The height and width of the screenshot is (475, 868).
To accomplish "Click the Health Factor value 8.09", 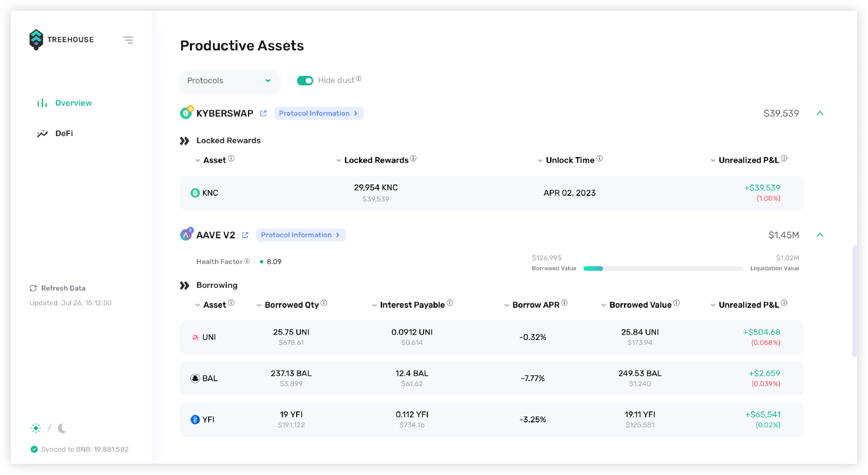I will click(x=274, y=262).
